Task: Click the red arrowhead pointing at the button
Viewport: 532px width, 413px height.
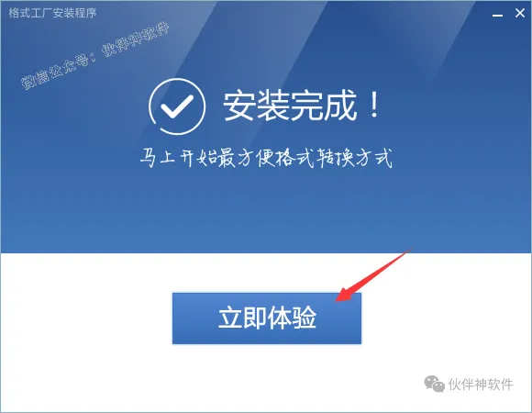Action: point(347,293)
